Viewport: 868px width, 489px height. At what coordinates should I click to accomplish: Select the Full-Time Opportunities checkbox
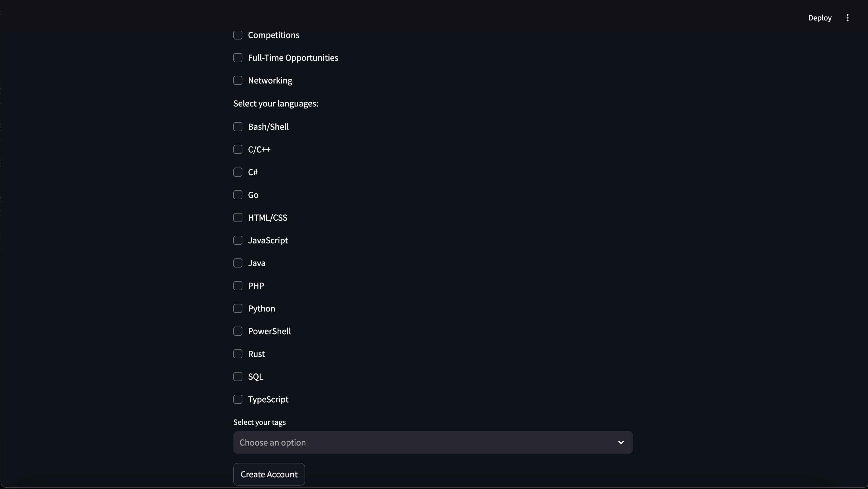(238, 58)
